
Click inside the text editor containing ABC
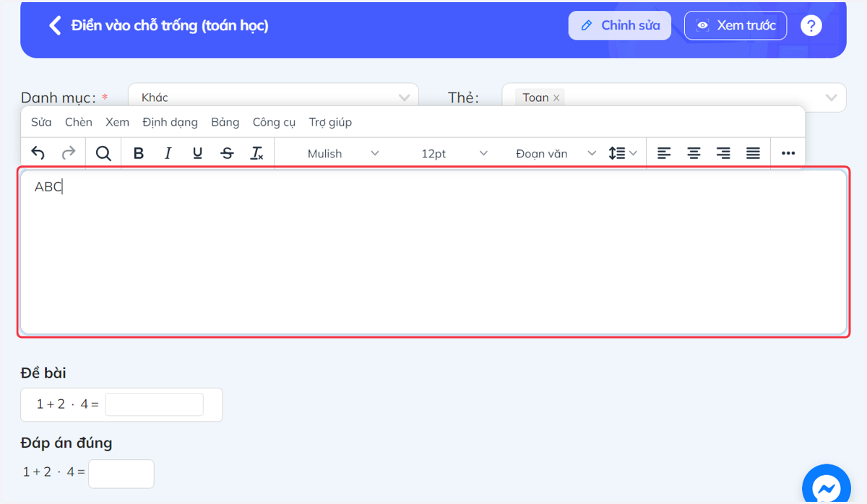[433, 253]
